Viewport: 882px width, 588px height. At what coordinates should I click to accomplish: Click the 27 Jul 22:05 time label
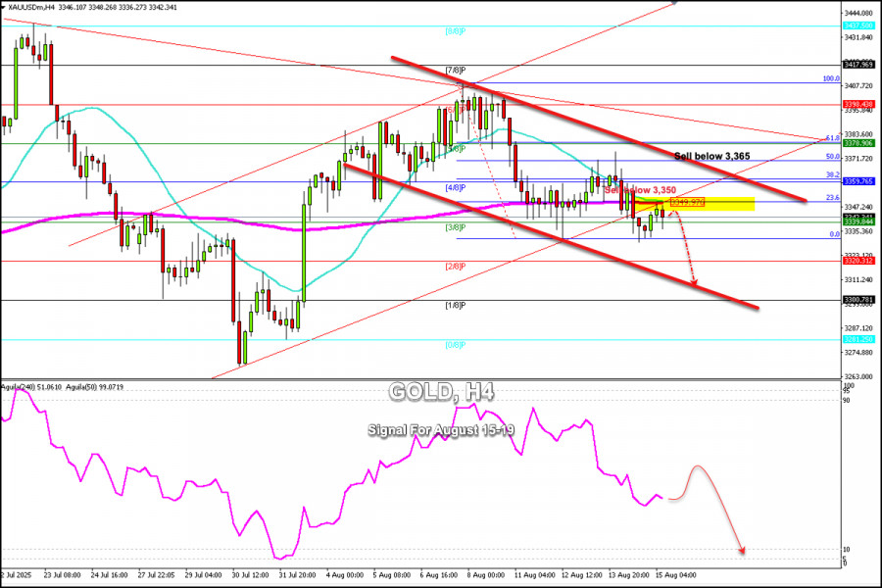[157, 575]
